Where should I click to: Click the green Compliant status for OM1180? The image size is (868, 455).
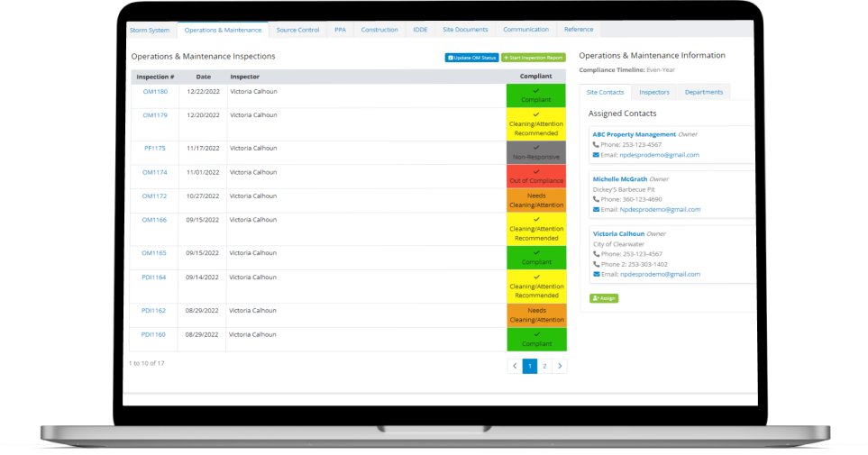pos(536,96)
